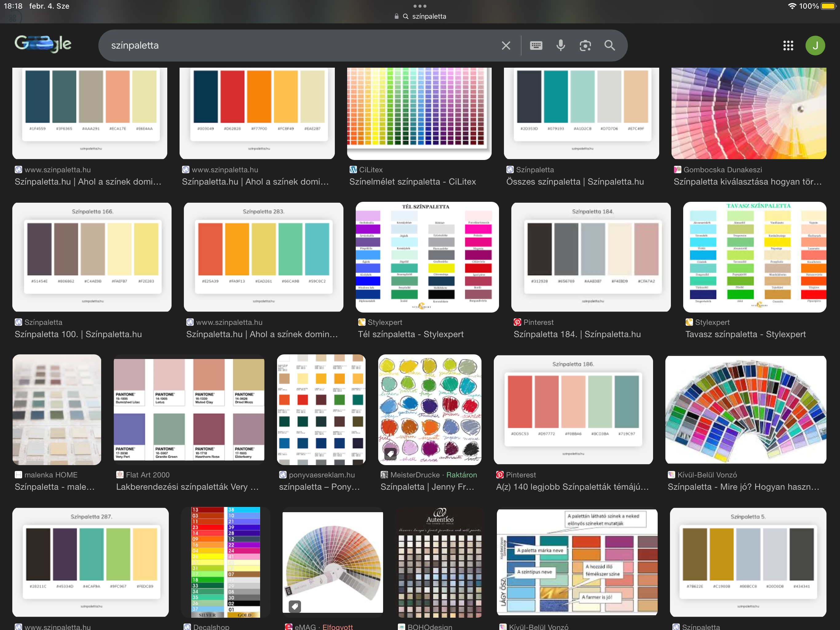
Task: Open the Pantone swatches thumbnail
Action: [x=189, y=409]
